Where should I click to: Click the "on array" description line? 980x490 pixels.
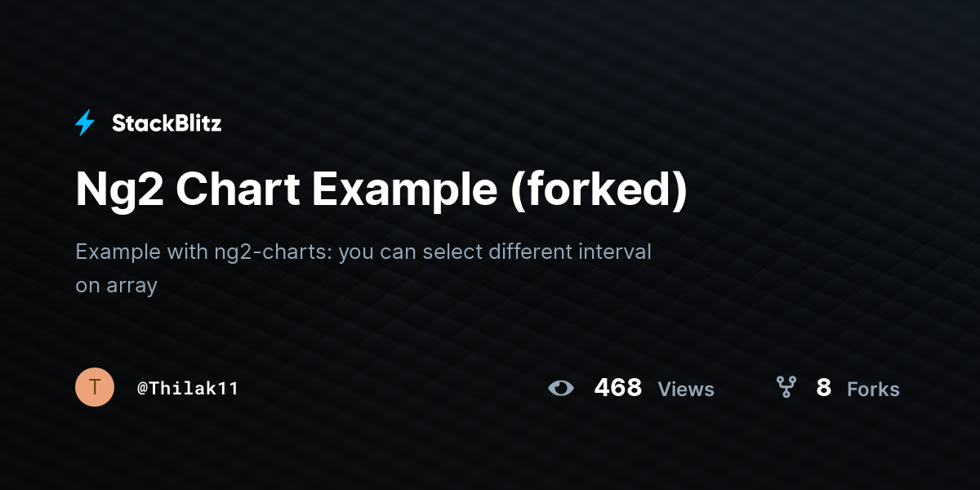pos(116,286)
